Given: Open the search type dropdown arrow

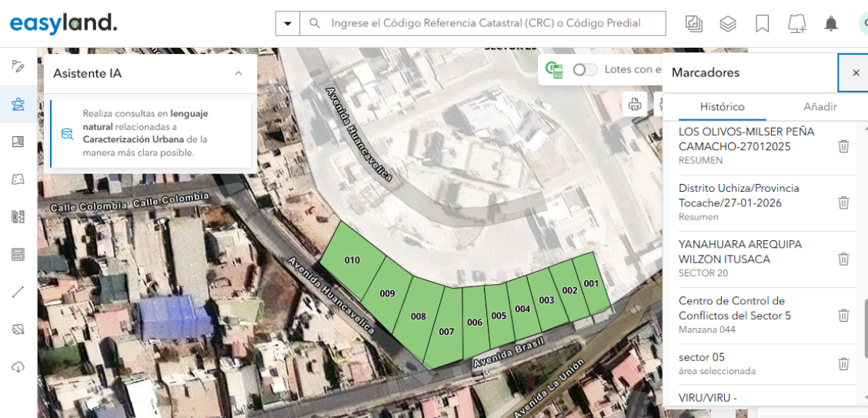Looking at the screenshot, I should click(x=288, y=24).
